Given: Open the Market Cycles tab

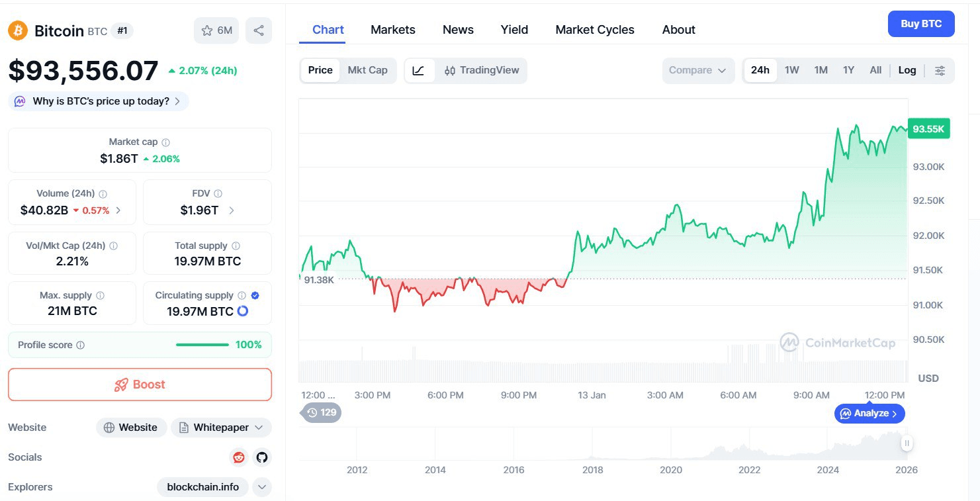Looking at the screenshot, I should click(x=595, y=30).
